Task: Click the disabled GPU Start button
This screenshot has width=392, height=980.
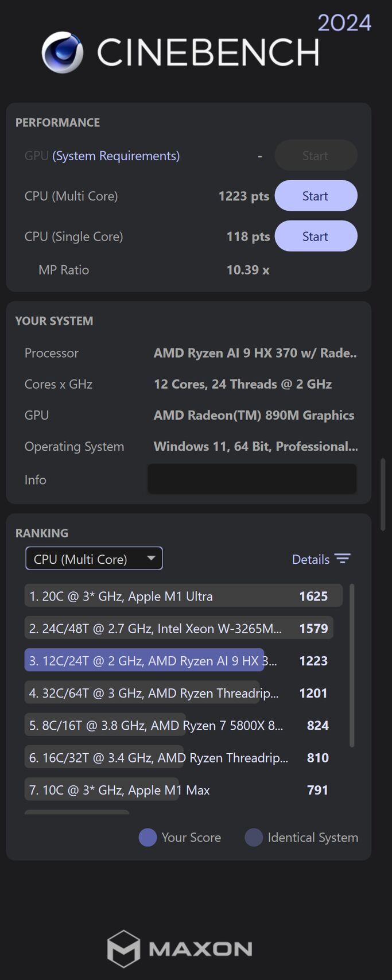Action: [316, 155]
